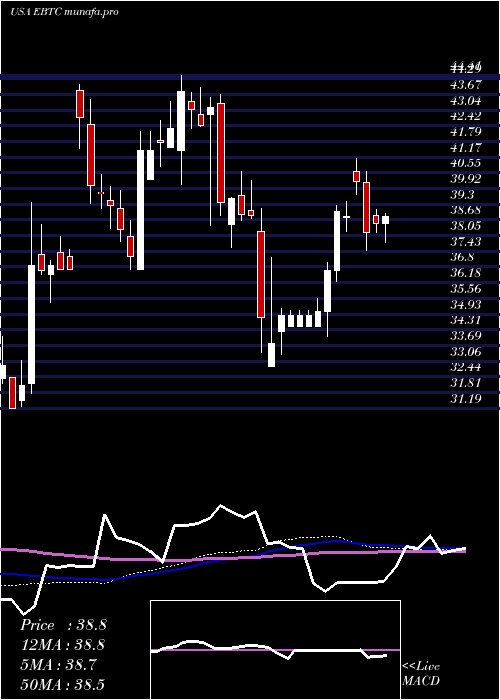Select the 41.17 price axis label

(x=466, y=147)
